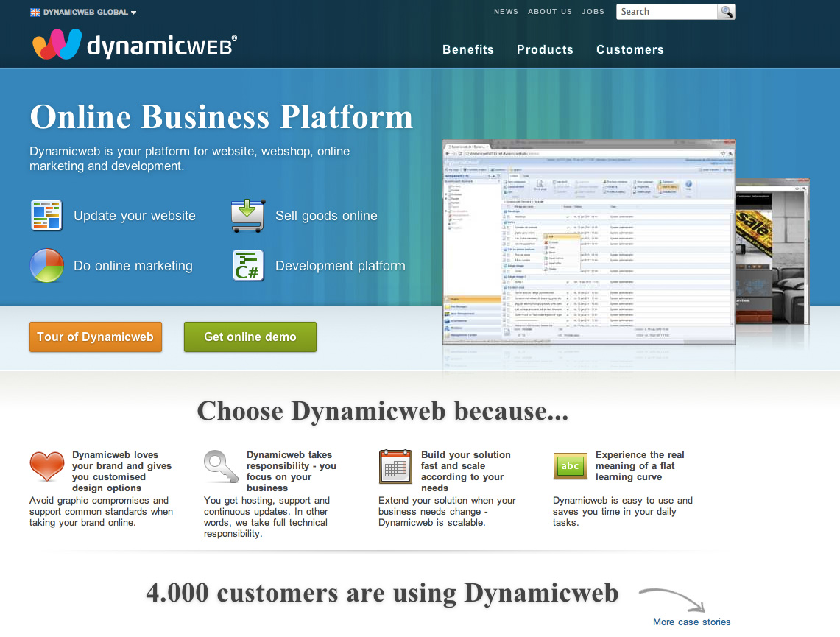Click the calendar icon
Viewport: 840px width, 637px height.
coord(395,467)
